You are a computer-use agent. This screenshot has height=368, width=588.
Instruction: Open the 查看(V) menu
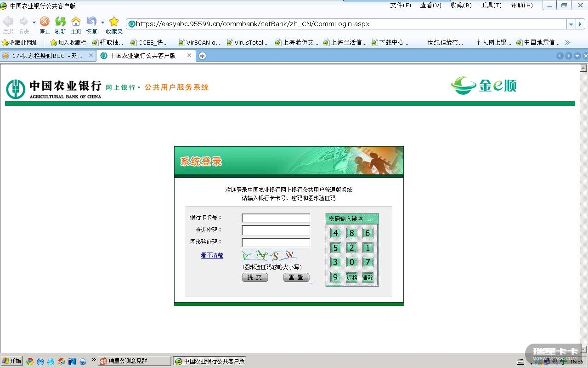(x=430, y=6)
